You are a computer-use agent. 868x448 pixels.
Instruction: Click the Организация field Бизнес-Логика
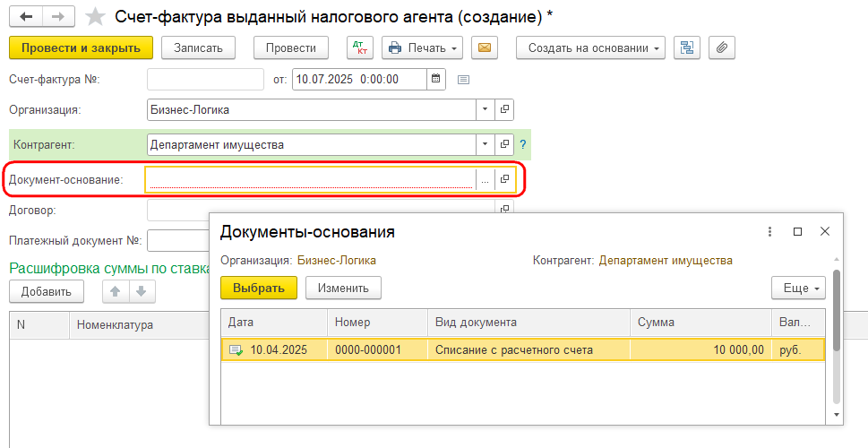(312, 109)
